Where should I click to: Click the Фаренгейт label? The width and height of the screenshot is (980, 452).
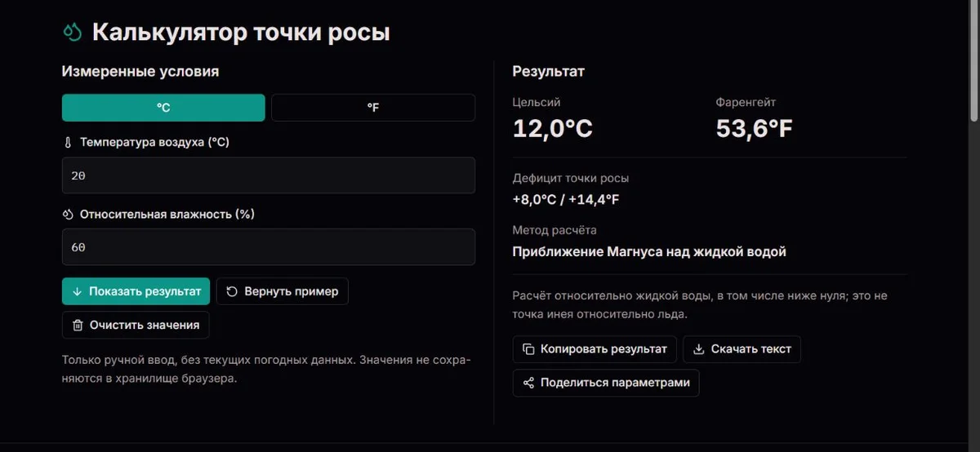click(x=746, y=103)
